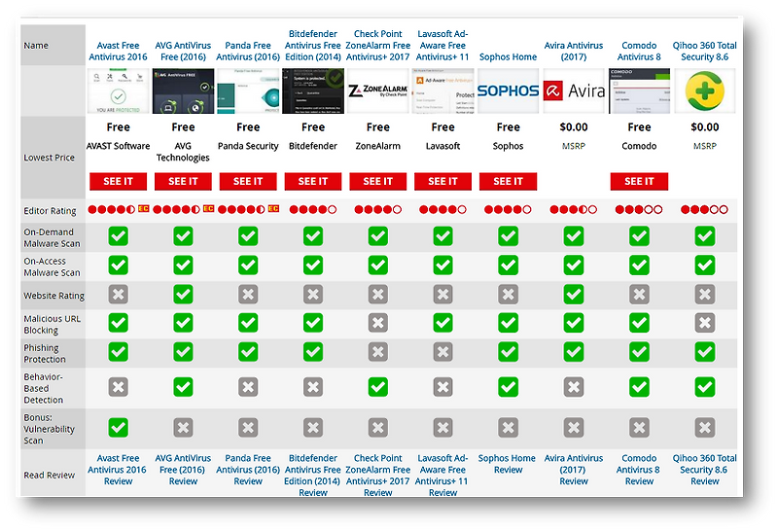Screen dimensions: 778x532
Task: Click Avast's green Vulnerability Scan checkmark
Action: 118,428
